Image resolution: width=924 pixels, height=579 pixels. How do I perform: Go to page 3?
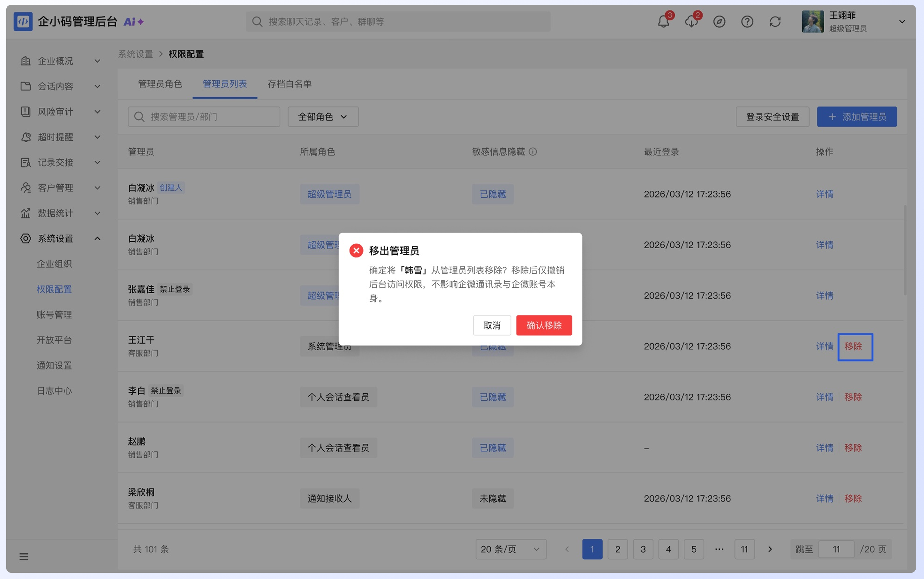pos(643,549)
